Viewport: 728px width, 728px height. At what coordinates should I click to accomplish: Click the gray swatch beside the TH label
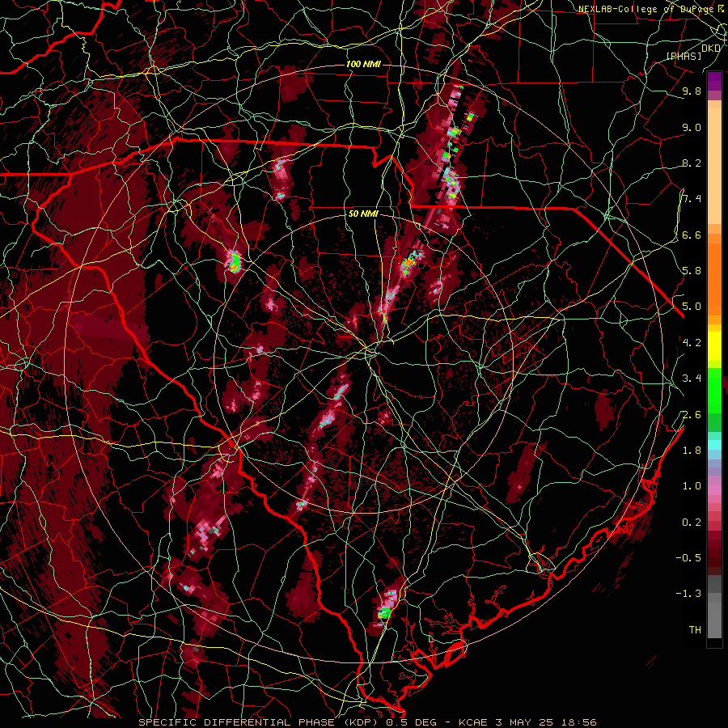click(x=714, y=620)
